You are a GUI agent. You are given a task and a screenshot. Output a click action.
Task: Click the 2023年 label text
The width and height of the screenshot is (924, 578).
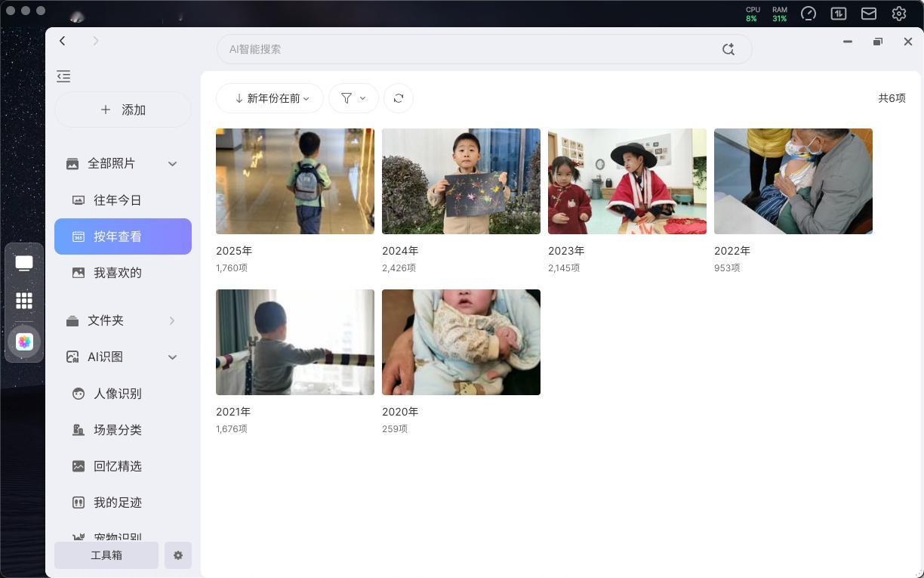click(566, 251)
